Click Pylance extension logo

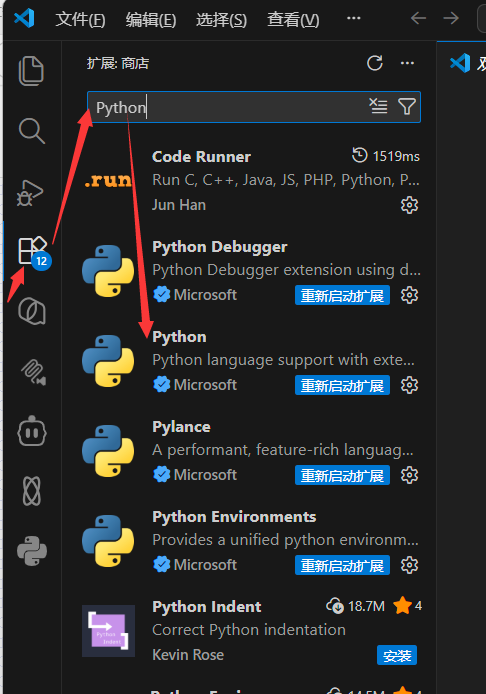[x=108, y=451]
